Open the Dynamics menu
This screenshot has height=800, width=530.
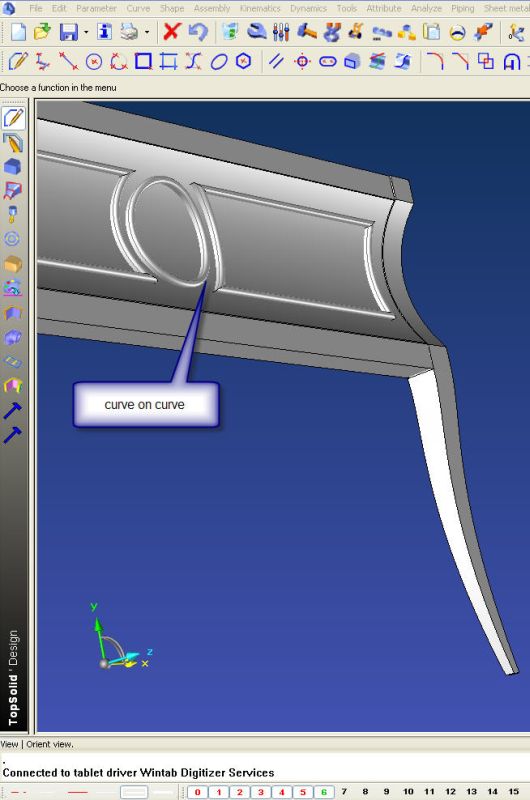point(309,8)
